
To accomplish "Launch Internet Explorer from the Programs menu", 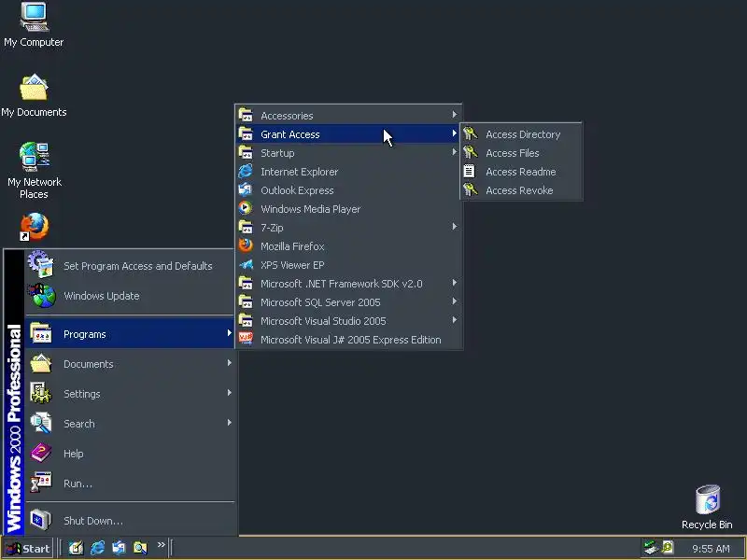I will pyautogui.click(x=348, y=172).
